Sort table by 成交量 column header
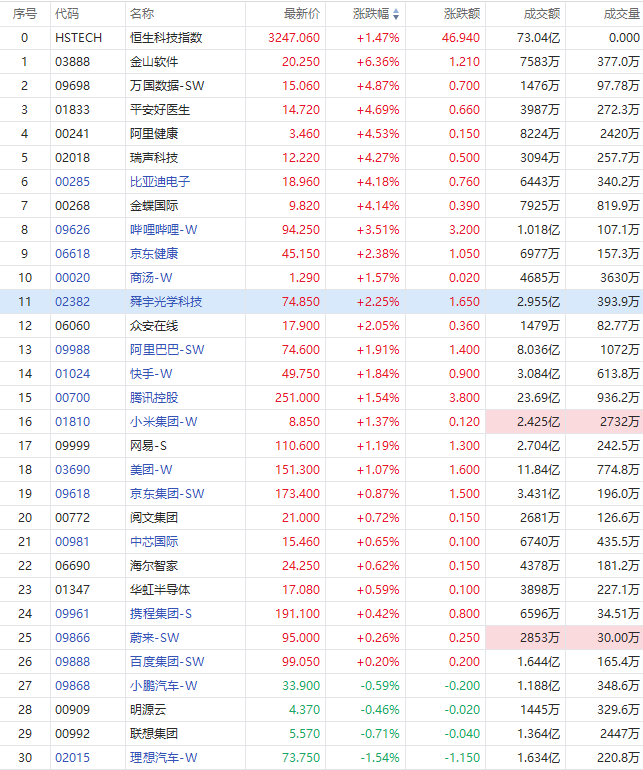Viewport: 643px width, 770px height. [622, 14]
